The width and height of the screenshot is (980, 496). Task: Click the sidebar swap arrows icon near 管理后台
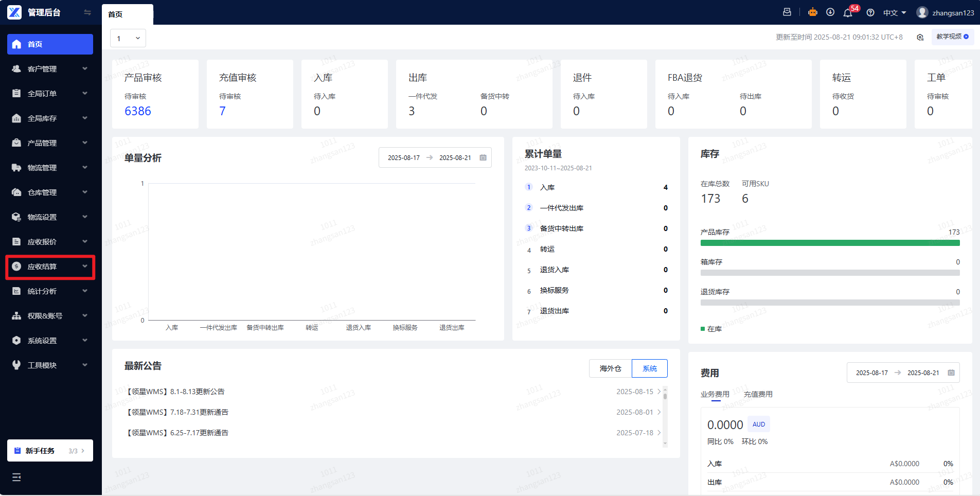pos(87,12)
